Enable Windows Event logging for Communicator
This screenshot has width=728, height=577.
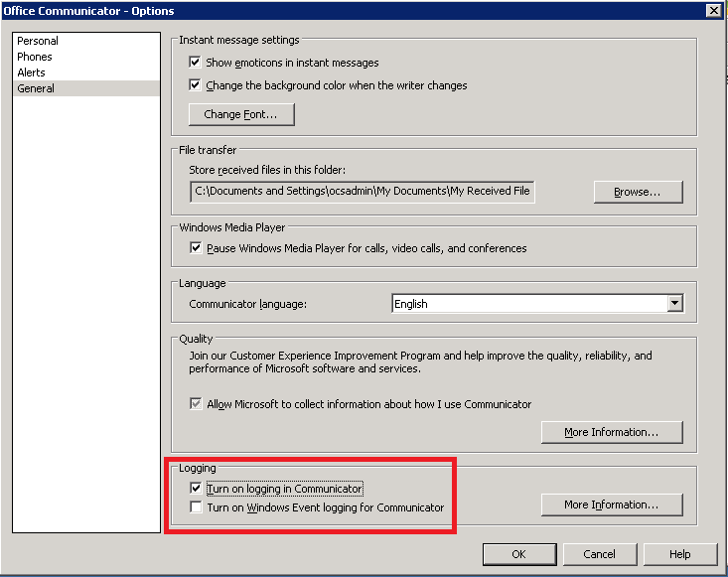[196, 506]
